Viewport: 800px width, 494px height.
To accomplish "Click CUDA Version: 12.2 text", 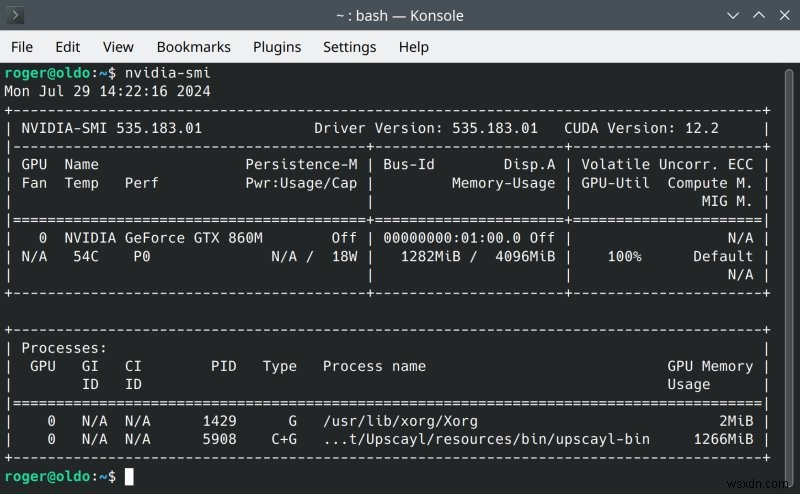I will 641,128.
